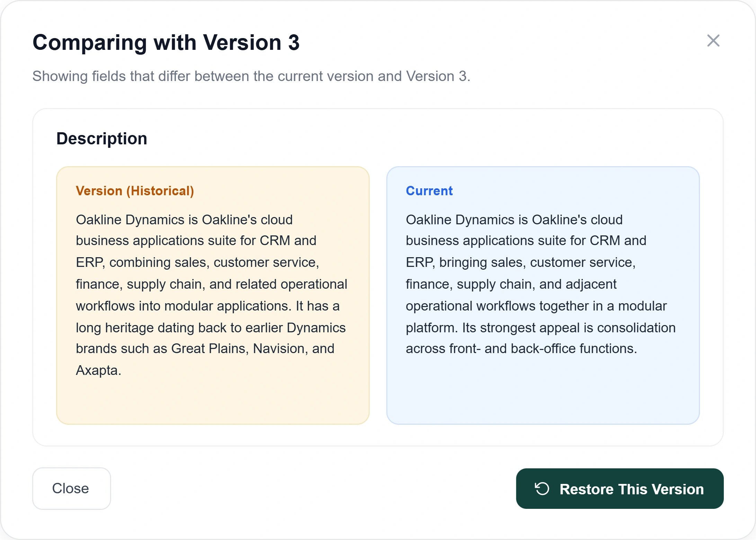Image resolution: width=756 pixels, height=540 pixels.
Task: Click the circular arrow restore icon
Action: click(x=542, y=489)
